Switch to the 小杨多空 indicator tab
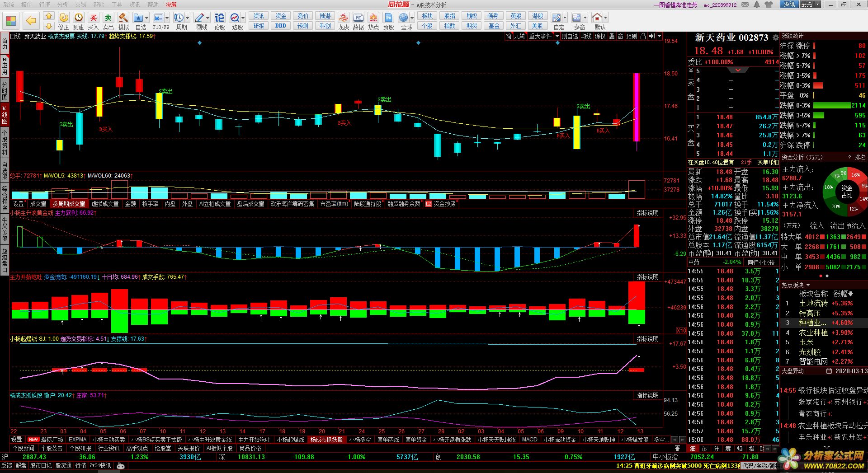This screenshot has height=473, width=868. click(360, 440)
